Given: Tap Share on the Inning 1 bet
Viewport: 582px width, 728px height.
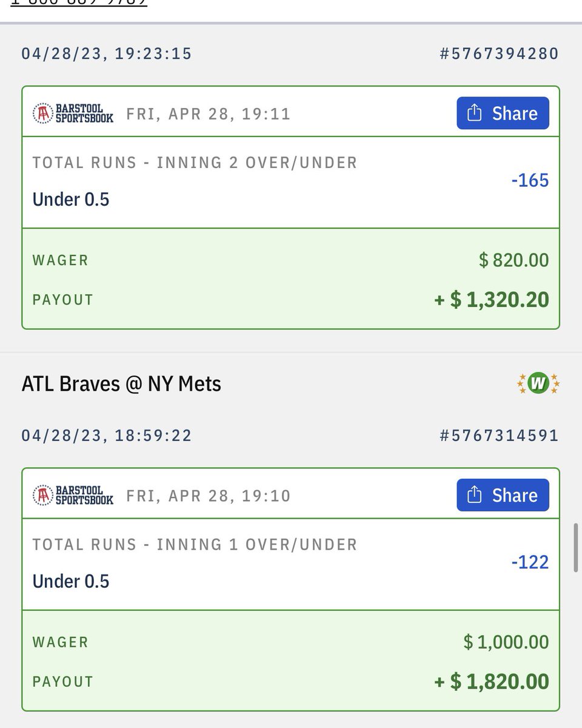Looking at the screenshot, I should click(503, 495).
